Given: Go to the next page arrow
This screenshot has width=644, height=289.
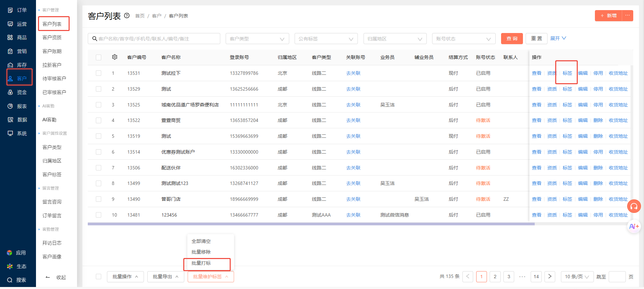Looking at the screenshot, I should click(550, 277).
